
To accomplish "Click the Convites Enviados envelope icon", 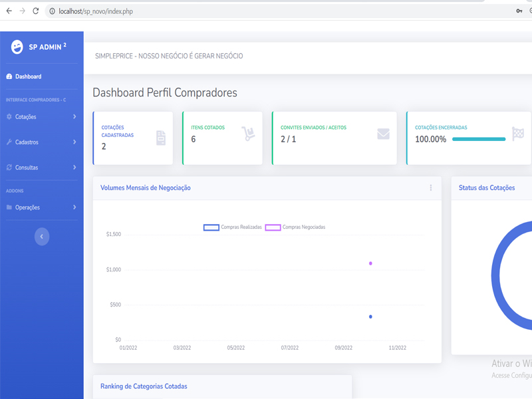I will 384,134.
